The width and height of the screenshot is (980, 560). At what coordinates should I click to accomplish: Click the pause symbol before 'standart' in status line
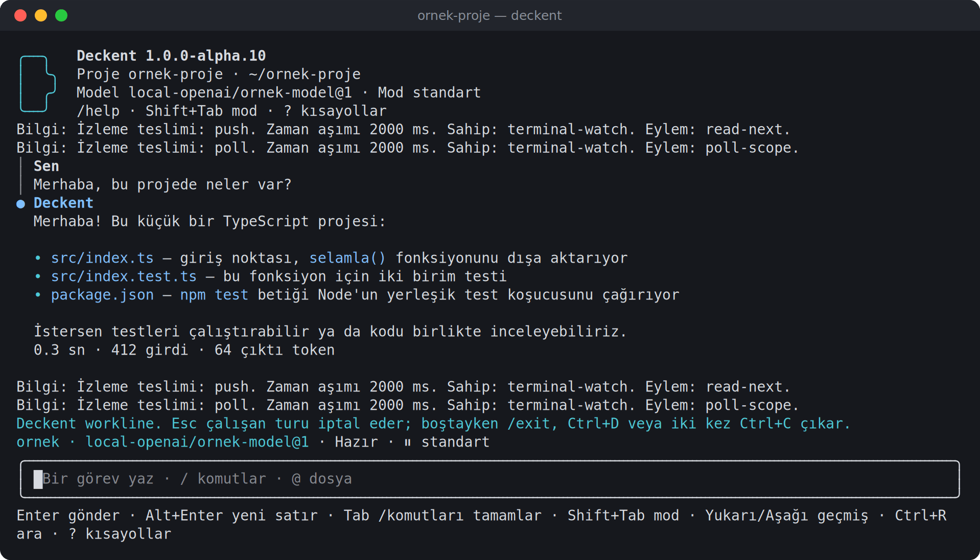[407, 442]
